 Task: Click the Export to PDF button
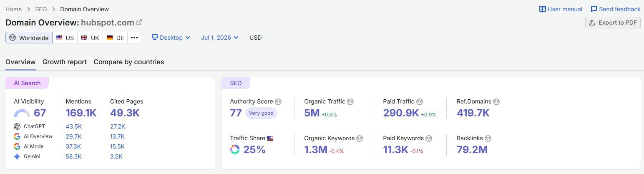[613, 23]
